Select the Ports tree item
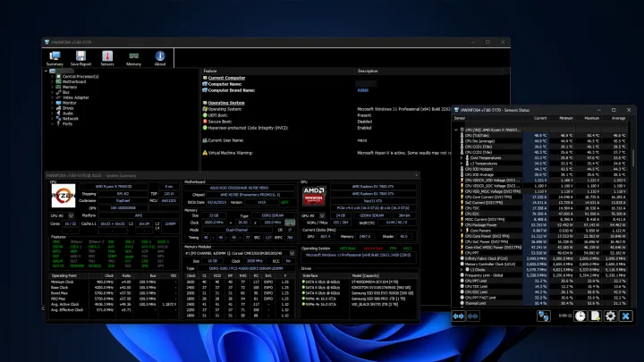This screenshot has height=362, width=644. pyautogui.click(x=67, y=123)
